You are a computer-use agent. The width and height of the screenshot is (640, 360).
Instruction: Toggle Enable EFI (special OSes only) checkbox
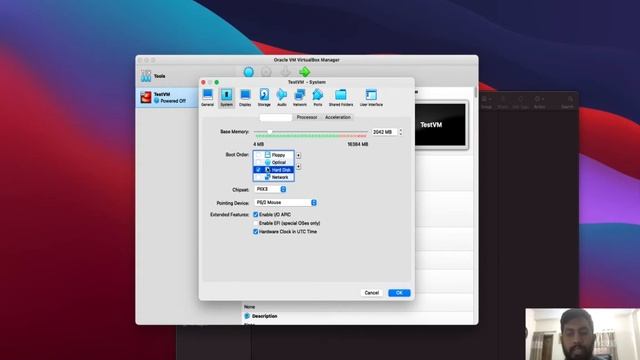[x=256, y=223]
